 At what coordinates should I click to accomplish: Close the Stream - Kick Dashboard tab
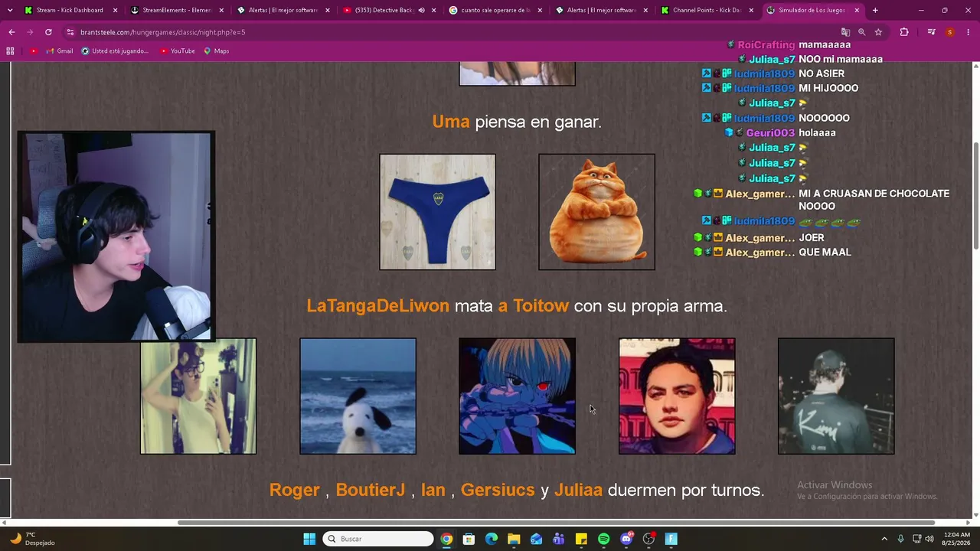[x=115, y=10]
